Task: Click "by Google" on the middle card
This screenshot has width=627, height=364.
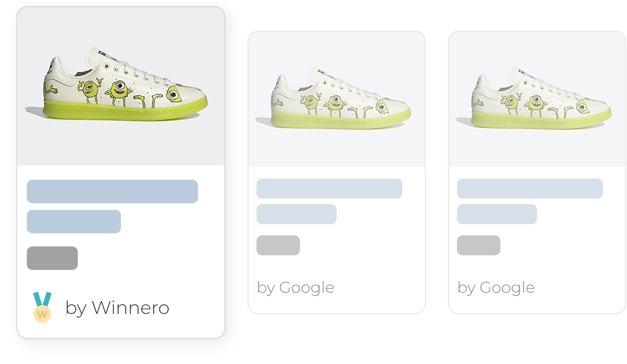Action: (296, 287)
